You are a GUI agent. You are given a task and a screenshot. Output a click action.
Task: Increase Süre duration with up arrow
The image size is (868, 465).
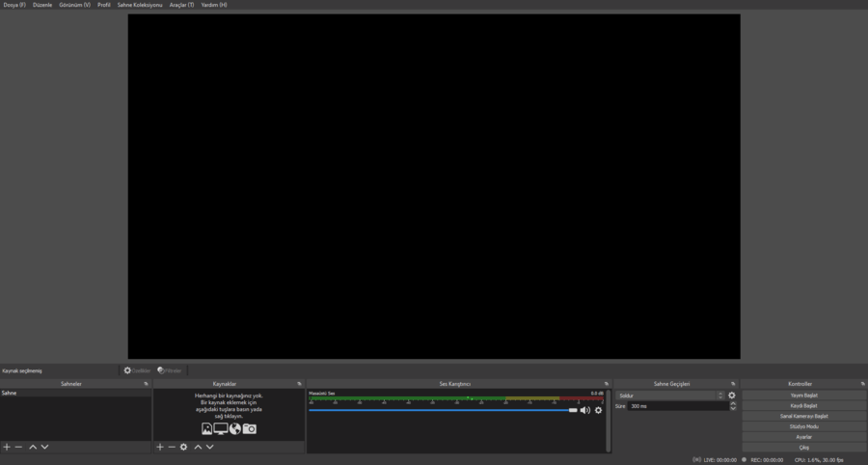pyautogui.click(x=733, y=403)
